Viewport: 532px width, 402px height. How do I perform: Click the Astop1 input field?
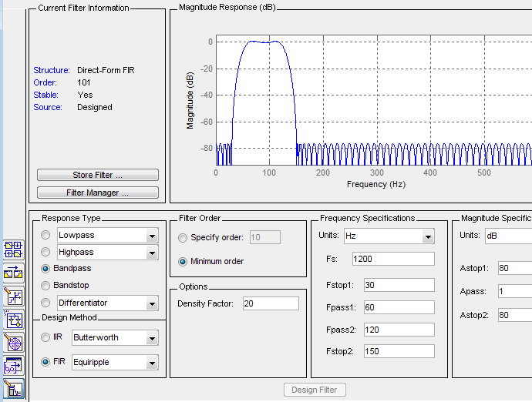pyautogui.click(x=515, y=268)
